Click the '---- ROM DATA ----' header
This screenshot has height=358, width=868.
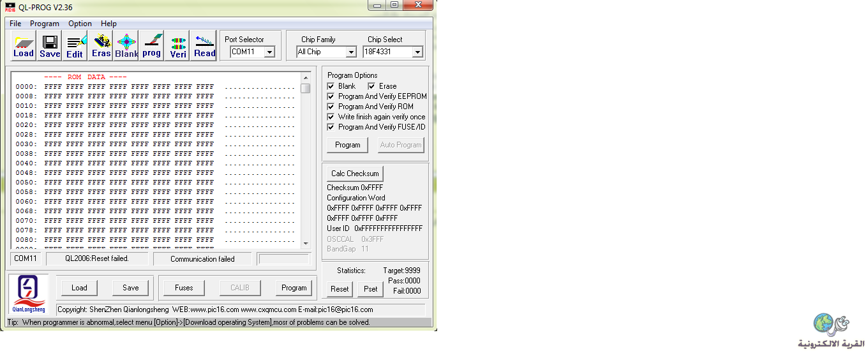pyautogui.click(x=86, y=77)
